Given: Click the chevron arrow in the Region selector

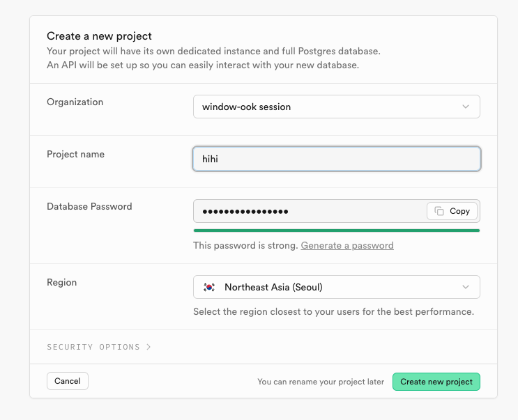Looking at the screenshot, I should click(466, 287).
